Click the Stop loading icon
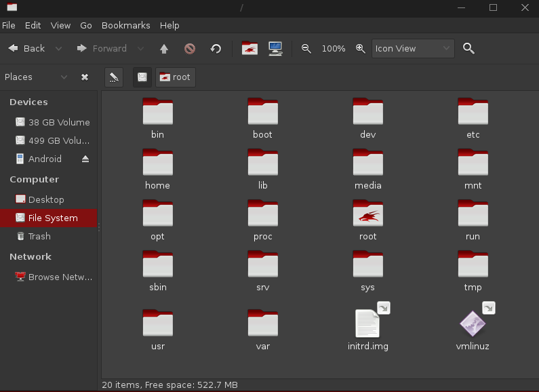The image size is (539, 392). point(190,49)
